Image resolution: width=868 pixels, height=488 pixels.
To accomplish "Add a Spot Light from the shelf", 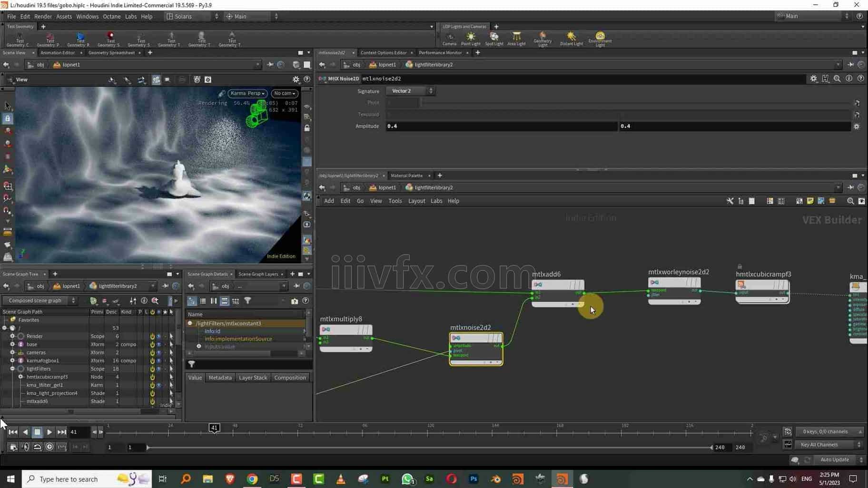I will [x=494, y=39].
